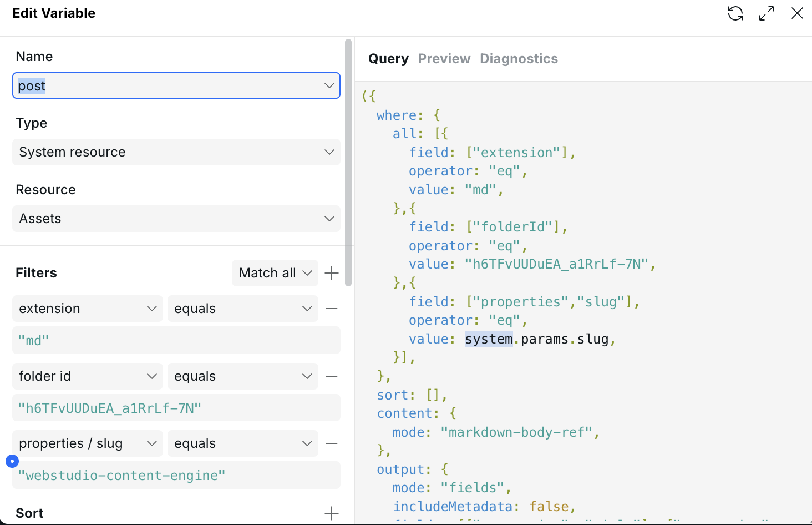Click the refresh query icon

[x=735, y=13]
